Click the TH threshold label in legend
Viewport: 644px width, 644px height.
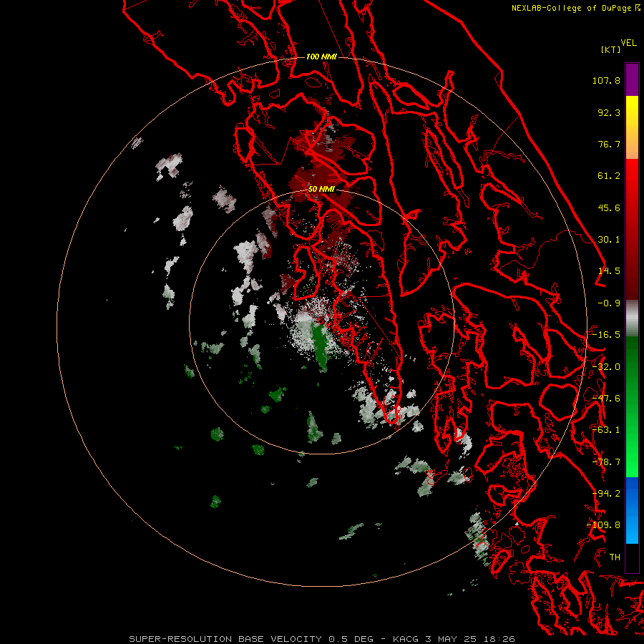[615, 557]
